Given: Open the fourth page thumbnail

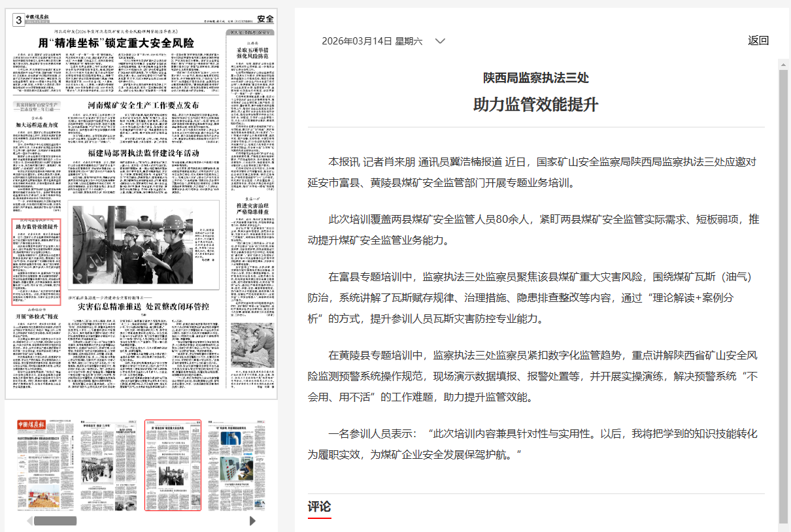Looking at the screenshot, I should (x=236, y=465).
